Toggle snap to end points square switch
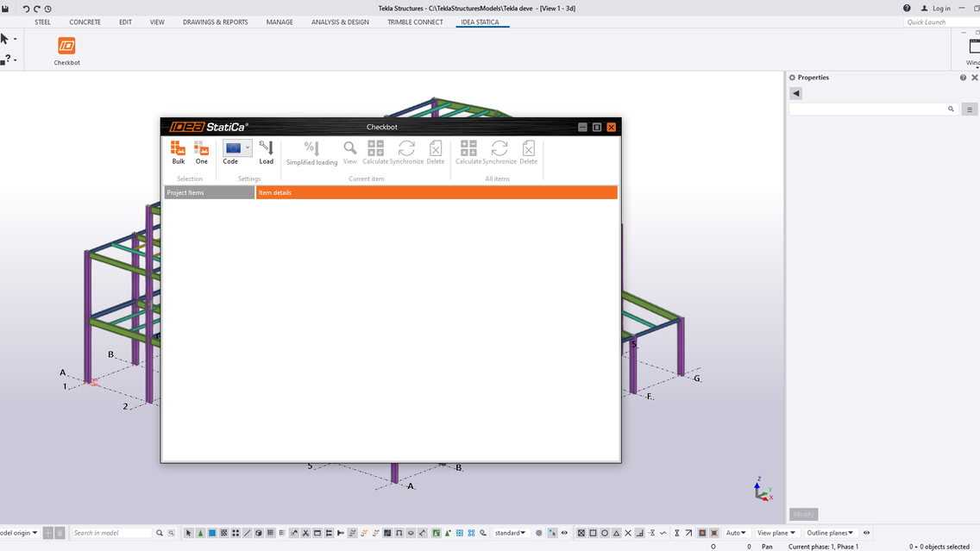The height and width of the screenshot is (551, 980). 593,533
